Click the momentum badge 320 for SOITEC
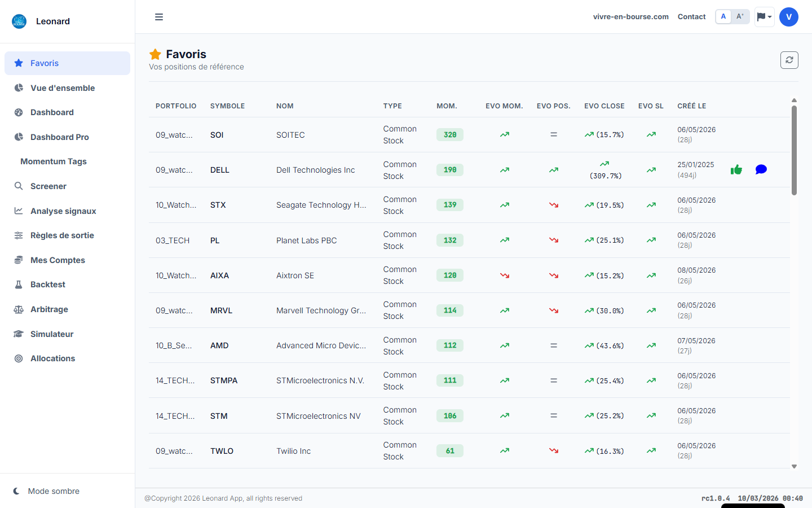The height and width of the screenshot is (508, 812). coord(450,135)
